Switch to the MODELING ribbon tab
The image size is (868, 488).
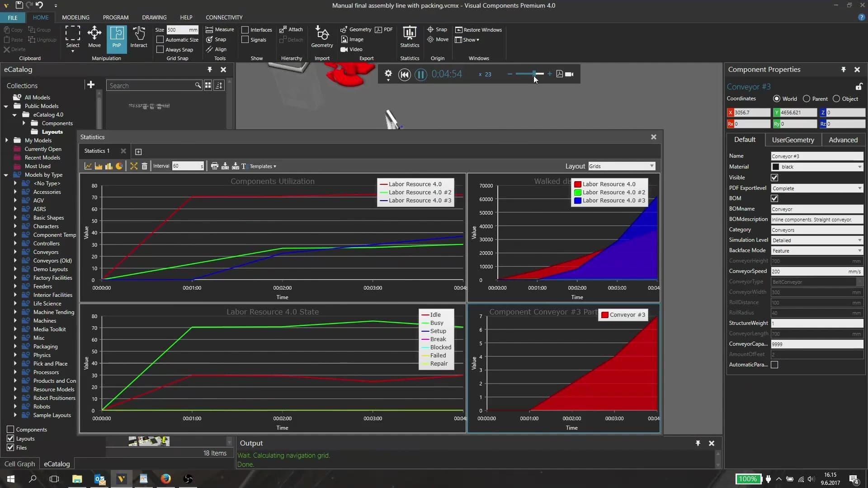pos(75,17)
